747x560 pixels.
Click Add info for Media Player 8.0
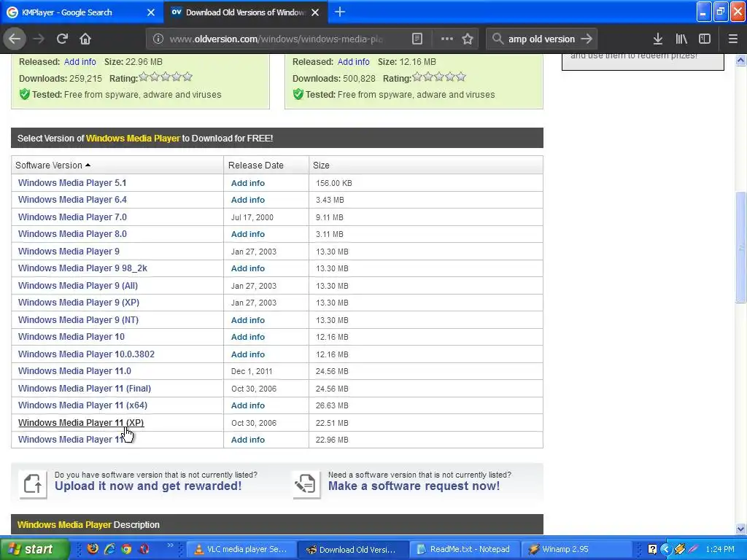click(x=248, y=234)
